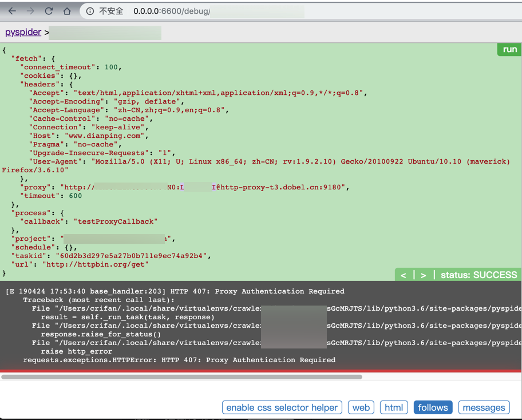Click the site info icon by 不安全
Image resolution: width=522 pixels, height=420 pixels.
point(90,11)
